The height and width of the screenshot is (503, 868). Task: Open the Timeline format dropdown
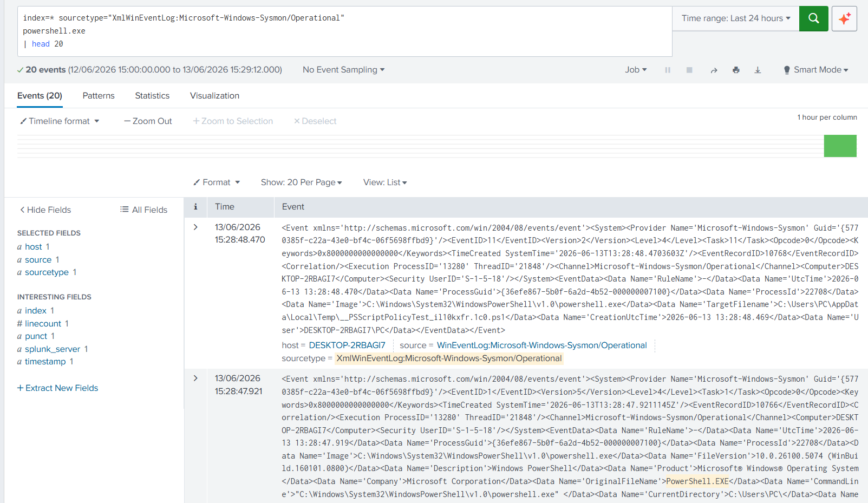tap(60, 121)
